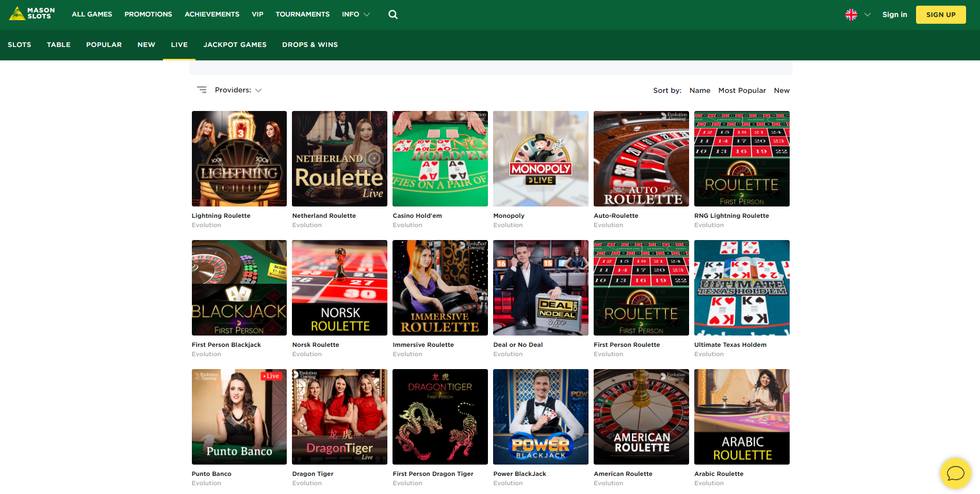This screenshot has height=494, width=980.
Task: Open the Monopoly Live thumbnail
Action: (541, 158)
